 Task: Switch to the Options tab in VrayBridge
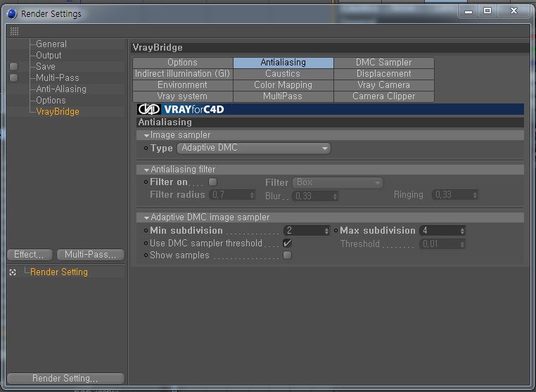coord(183,63)
